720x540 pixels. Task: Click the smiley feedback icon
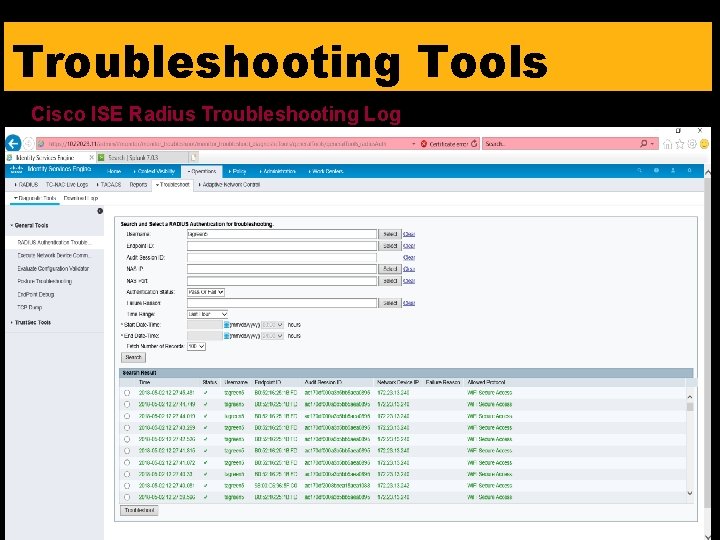pos(704,144)
